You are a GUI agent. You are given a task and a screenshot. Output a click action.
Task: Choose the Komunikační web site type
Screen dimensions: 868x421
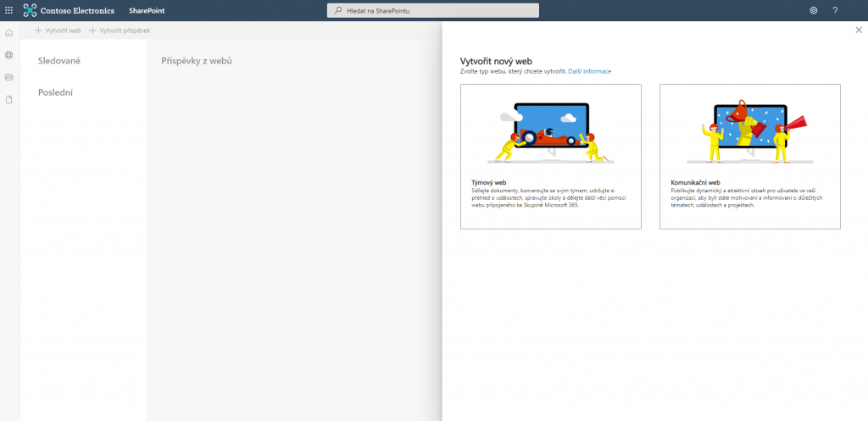tap(749, 157)
